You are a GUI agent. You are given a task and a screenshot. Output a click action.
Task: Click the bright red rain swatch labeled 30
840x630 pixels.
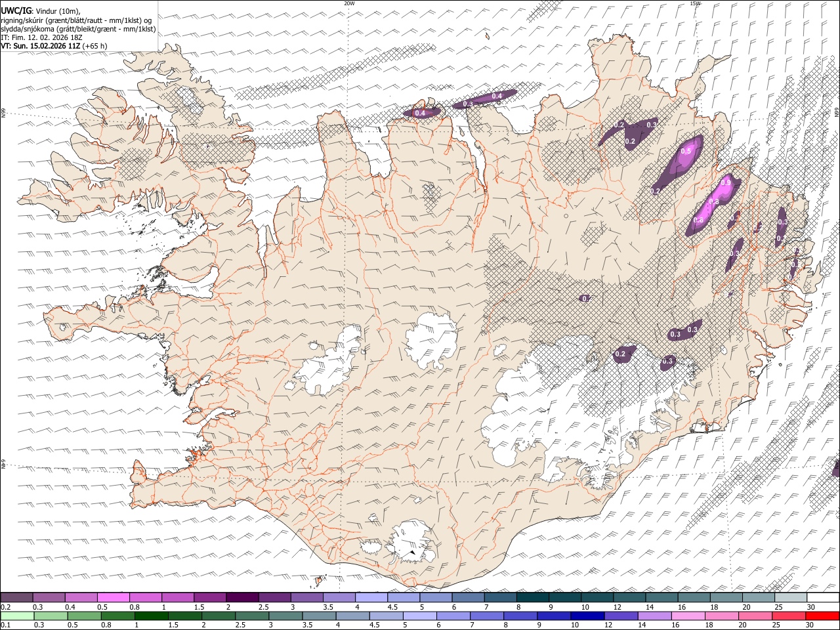(822, 616)
